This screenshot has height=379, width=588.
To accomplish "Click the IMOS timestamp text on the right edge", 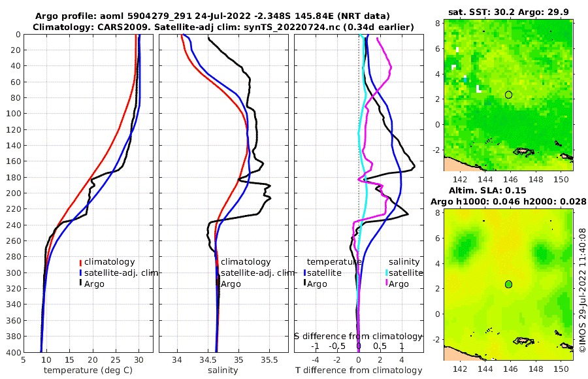I will pyautogui.click(x=582, y=289).
